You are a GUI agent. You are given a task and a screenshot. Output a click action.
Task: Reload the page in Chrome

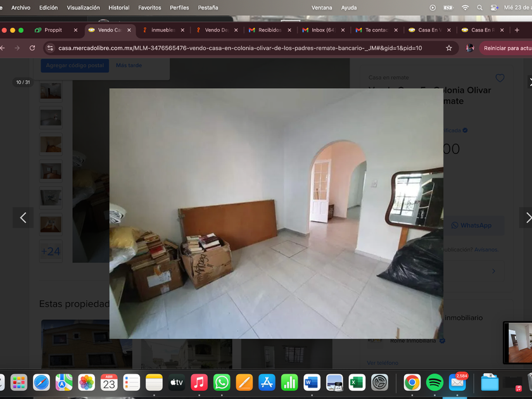click(32, 48)
